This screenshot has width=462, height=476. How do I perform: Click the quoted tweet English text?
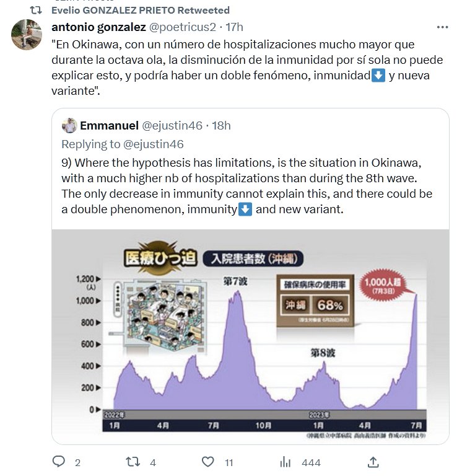pos(246,186)
